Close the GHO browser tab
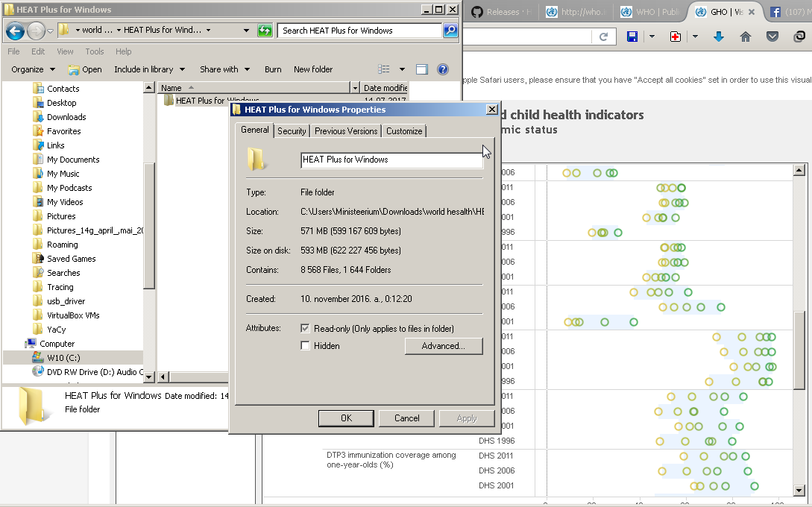 pos(752,12)
